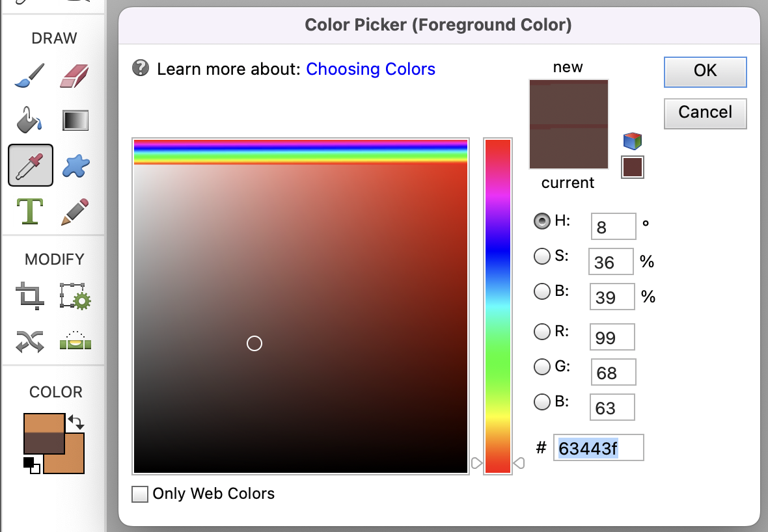Select the Text tool
The height and width of the screenshot is (532, 768).
pyautogui.click(x=29, y=211)
